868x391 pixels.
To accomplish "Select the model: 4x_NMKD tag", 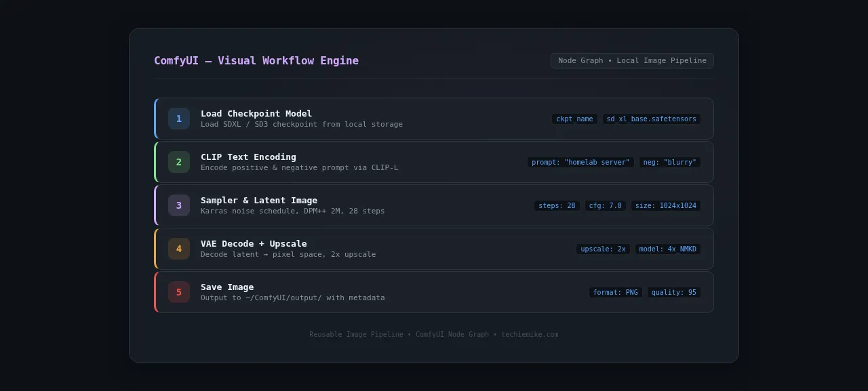I will point(668,249).
